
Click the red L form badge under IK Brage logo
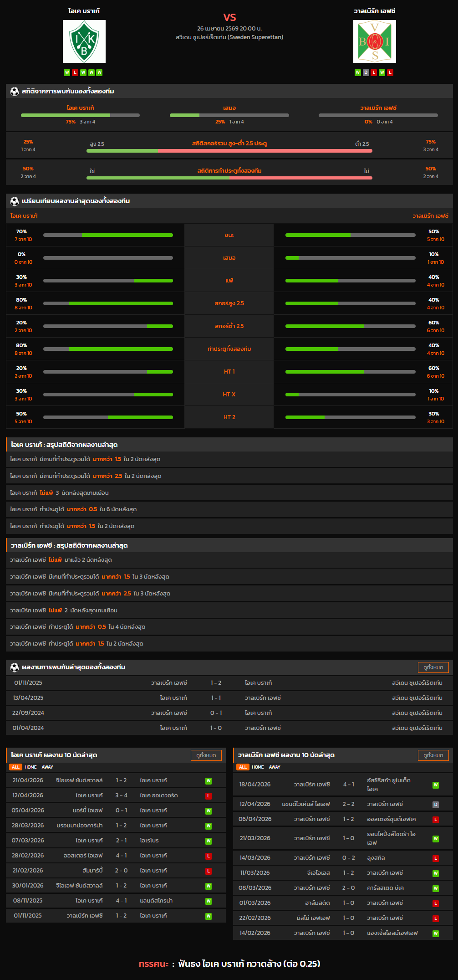(x=75, y=72)
